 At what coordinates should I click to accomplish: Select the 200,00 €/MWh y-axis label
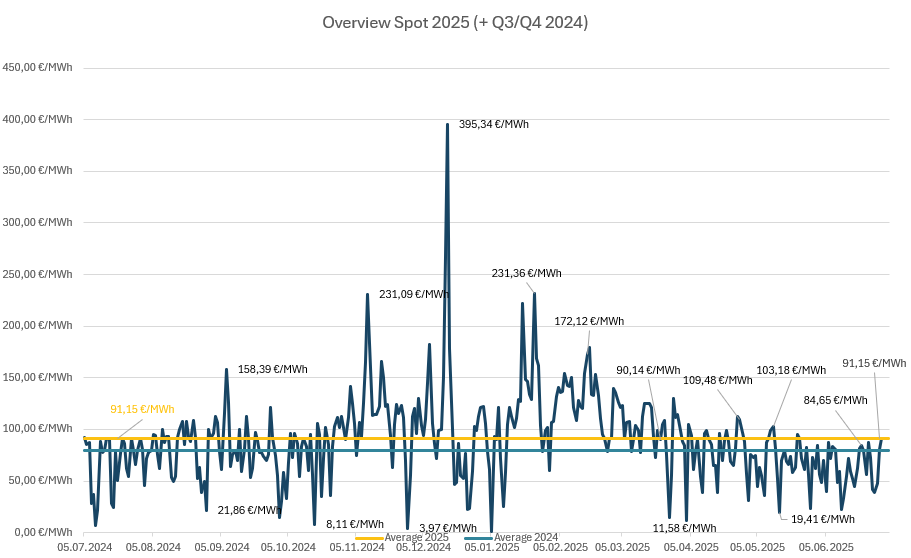(38, 326)
